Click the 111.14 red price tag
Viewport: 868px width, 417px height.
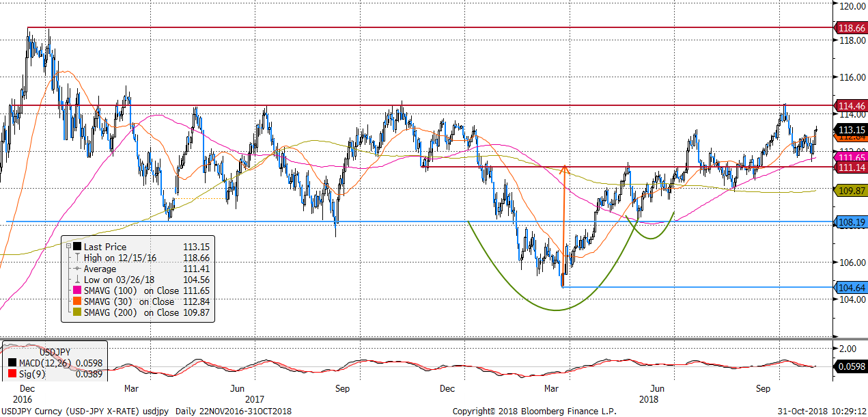[x=851, y=167]
